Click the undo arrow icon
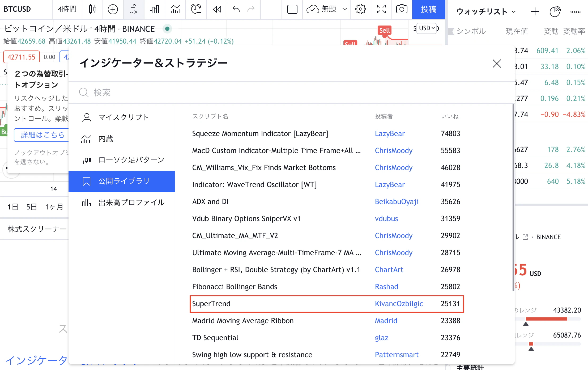 (236, 9)
